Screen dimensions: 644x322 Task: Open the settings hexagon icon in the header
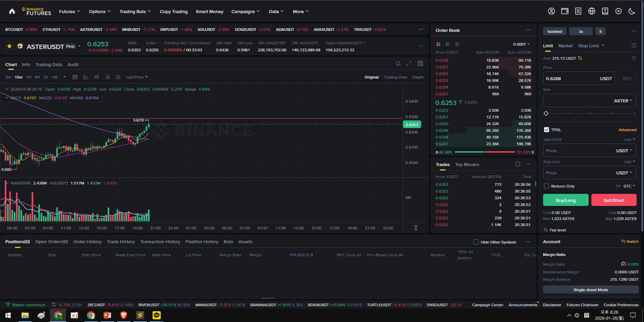point(619,11)
